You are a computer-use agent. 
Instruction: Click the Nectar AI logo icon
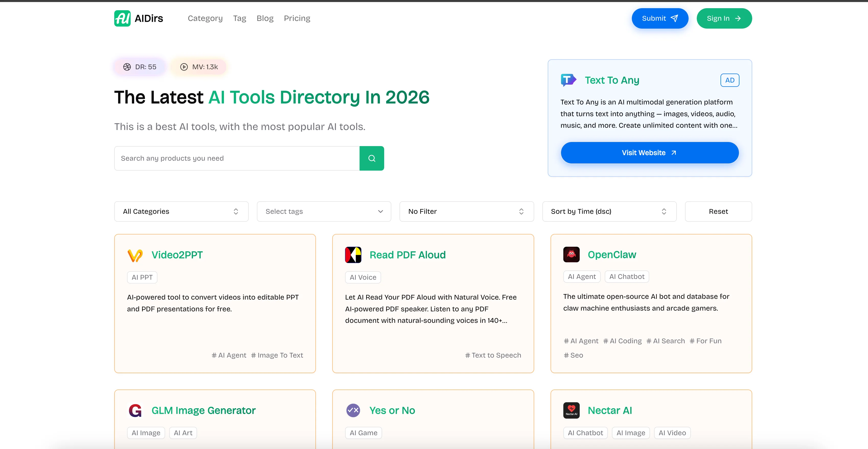572,410
